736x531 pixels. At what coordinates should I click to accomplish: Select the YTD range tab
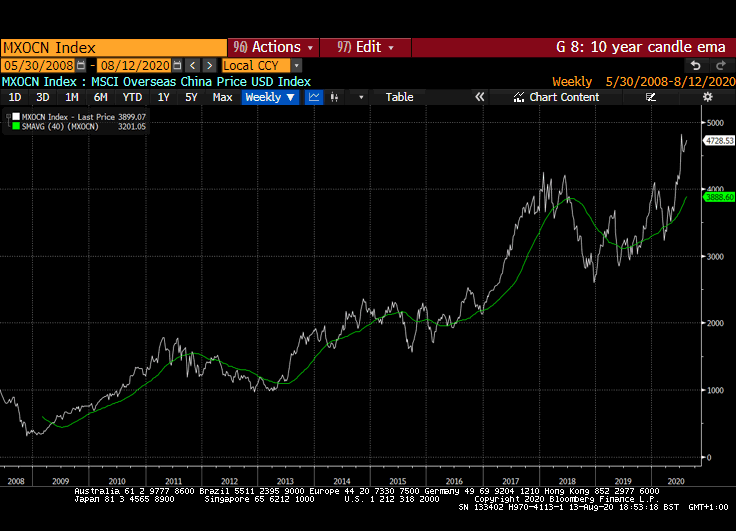132,97
